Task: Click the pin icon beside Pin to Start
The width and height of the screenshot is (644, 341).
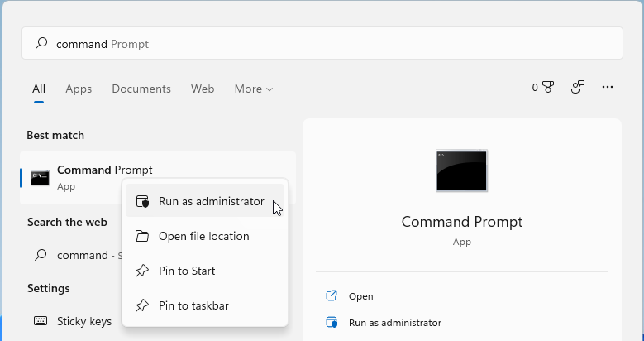Action: coord(142,271)
